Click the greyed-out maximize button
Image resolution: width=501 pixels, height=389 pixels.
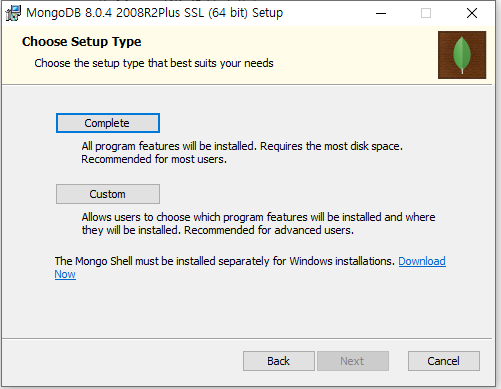tap(426, 13)
